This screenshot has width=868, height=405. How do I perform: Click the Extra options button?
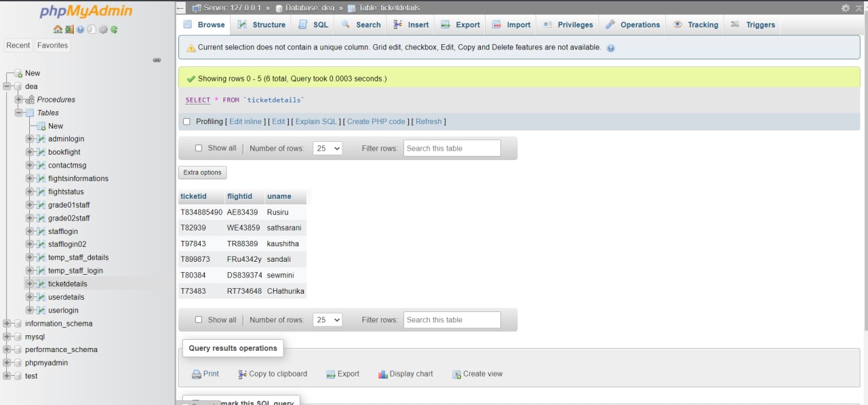(202, 172)
